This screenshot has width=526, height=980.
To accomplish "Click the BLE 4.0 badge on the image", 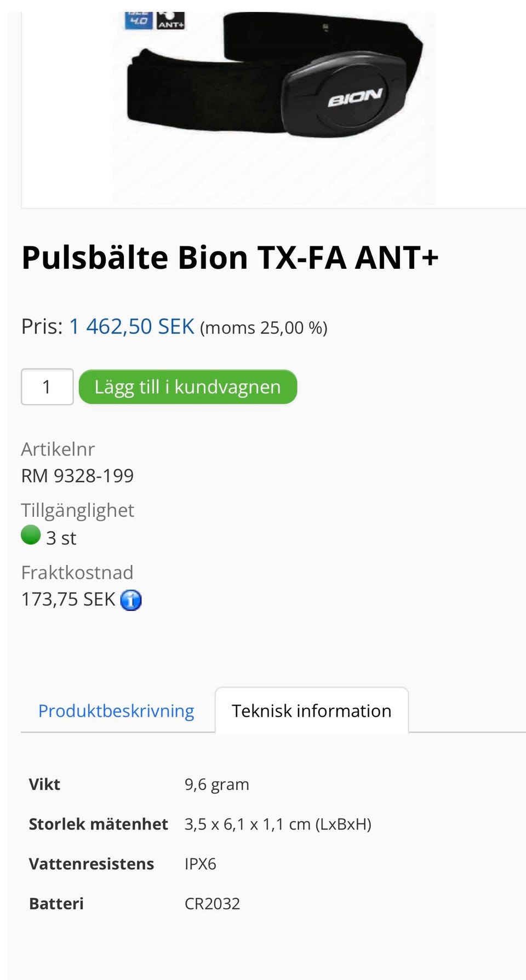I will point(139,20).
